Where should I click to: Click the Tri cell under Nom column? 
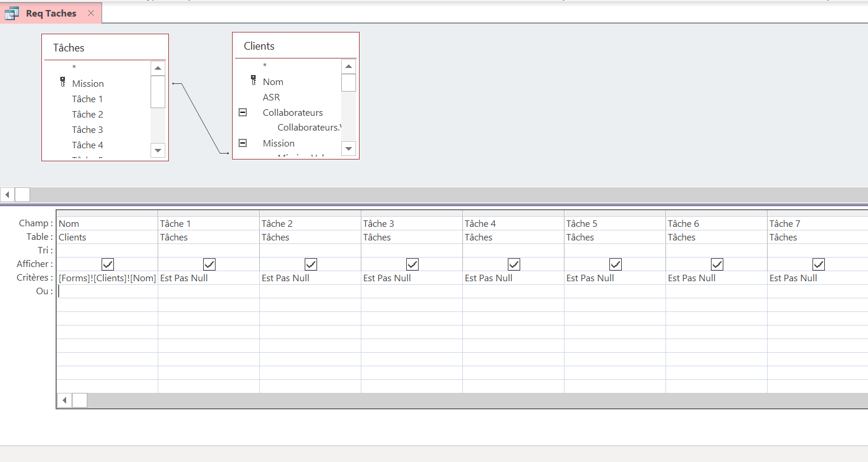pos(107,250)
